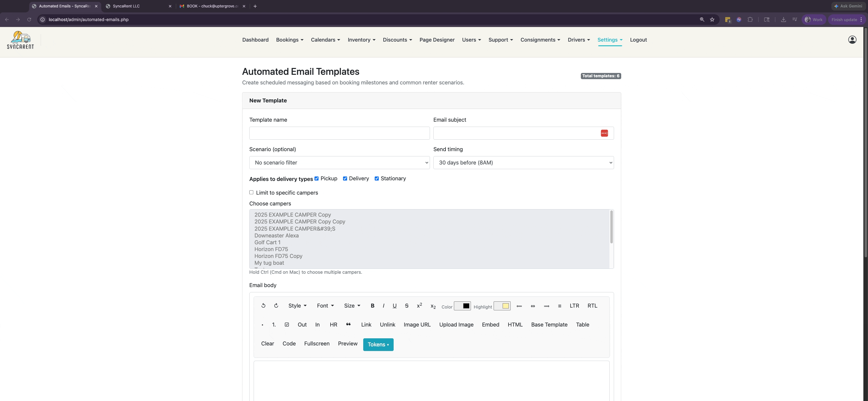Uncheck the Pickup delivery type
868x401 pixels.
point(316,178)
